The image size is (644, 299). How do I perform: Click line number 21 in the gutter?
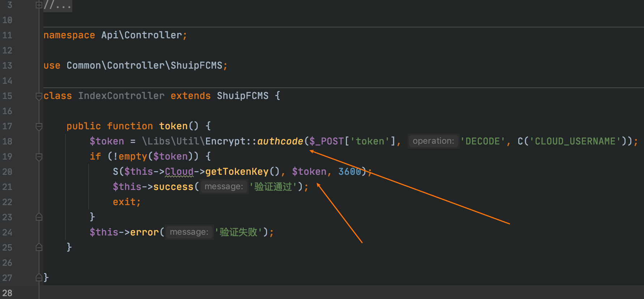click(x=7, y=187)
